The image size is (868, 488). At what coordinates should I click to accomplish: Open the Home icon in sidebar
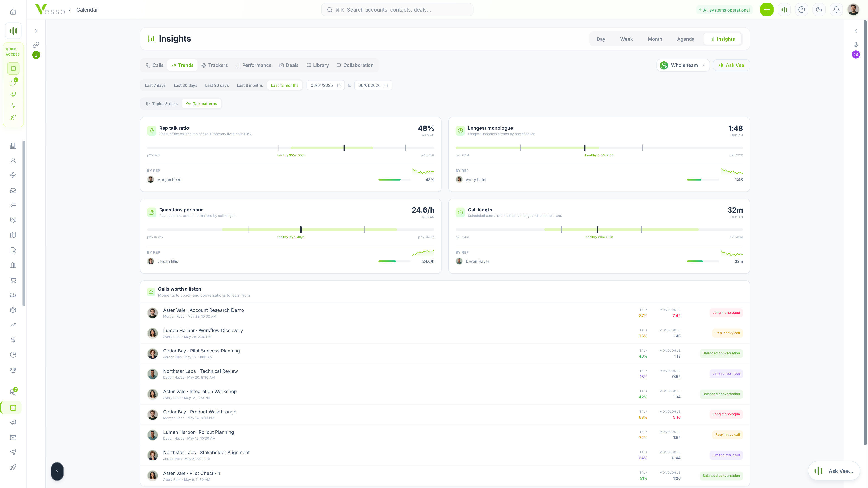click(13, 12)
